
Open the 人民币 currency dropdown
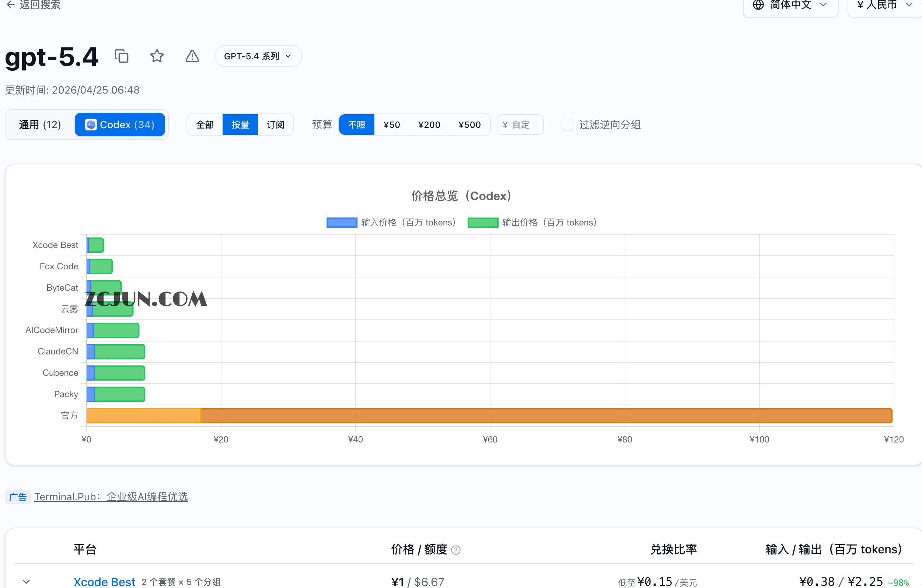[885, 6]
